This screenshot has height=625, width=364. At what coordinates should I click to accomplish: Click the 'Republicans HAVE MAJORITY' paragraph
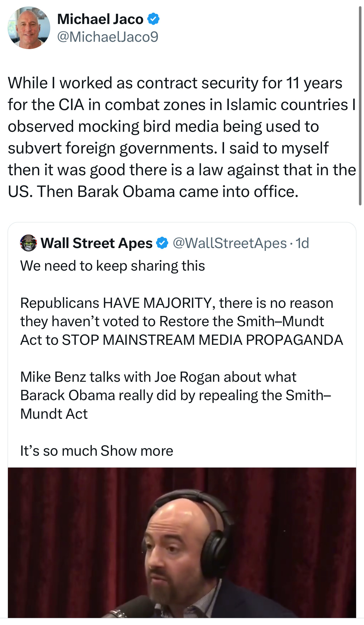click(x=181, y=321)
